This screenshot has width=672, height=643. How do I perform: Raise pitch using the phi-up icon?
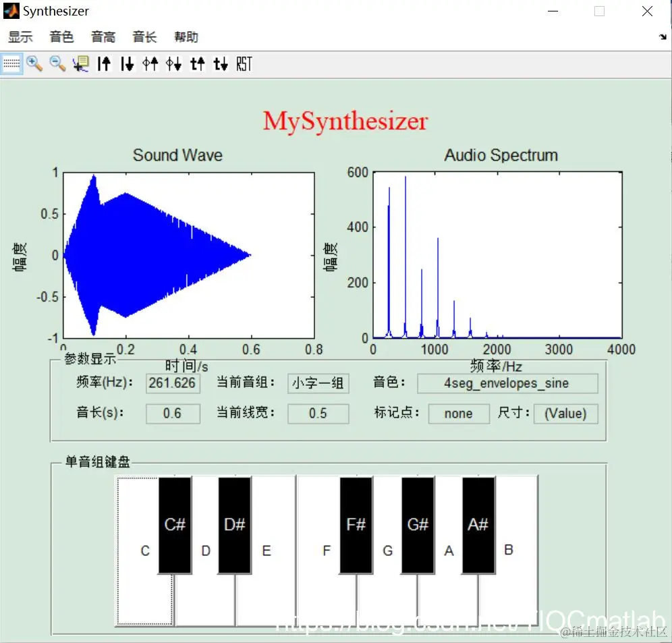point(150,63)
